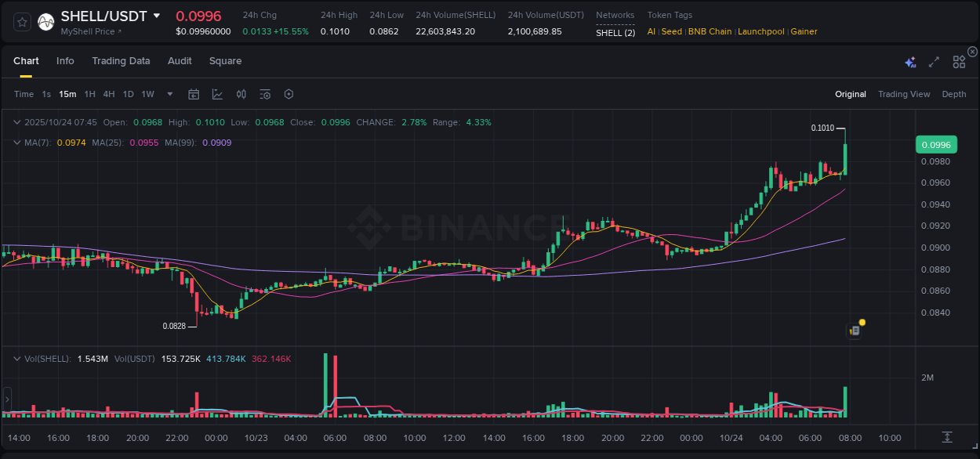Pick a chart style via the line-chart icon

tap(218, 93)
